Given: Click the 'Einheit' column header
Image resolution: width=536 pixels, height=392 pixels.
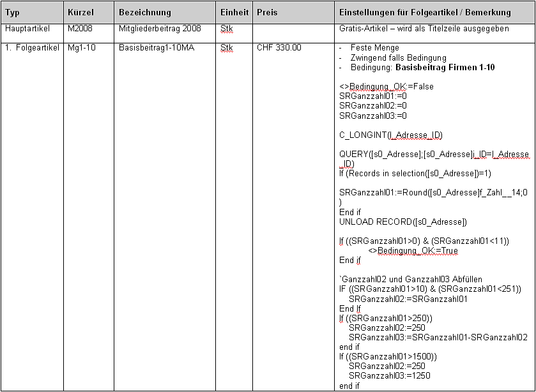Looking at the screenshot, I should coord(234,13).
